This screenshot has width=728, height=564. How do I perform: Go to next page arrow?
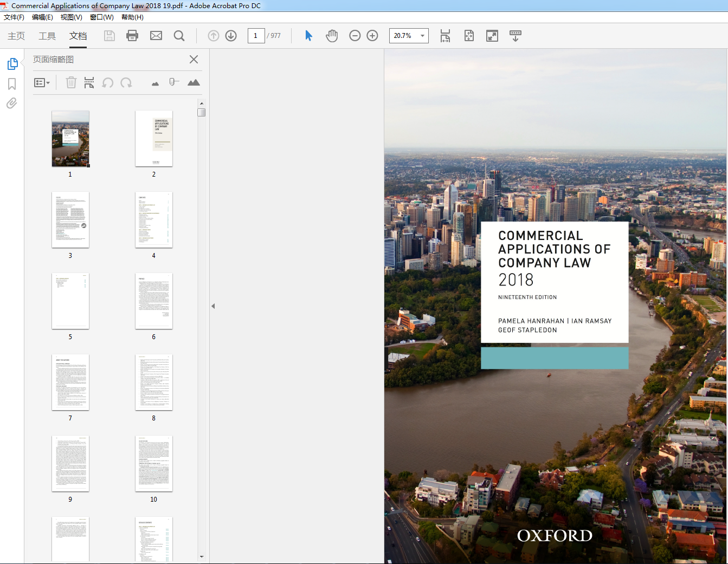[231, 36]
